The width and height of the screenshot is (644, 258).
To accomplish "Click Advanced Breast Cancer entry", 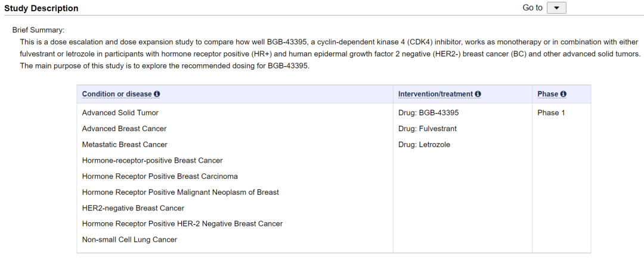I will click(124, 129).
